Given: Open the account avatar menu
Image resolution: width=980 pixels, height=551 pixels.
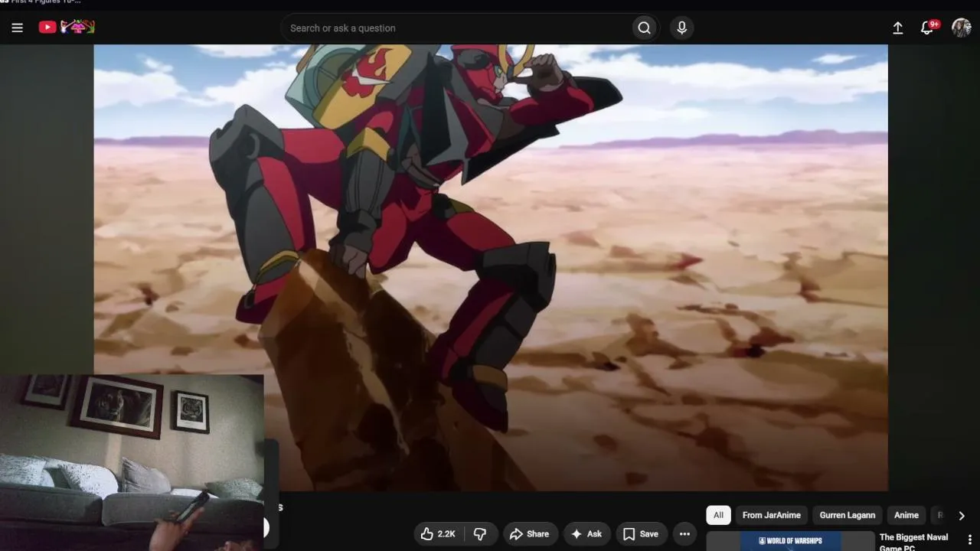Looking at the screenshot, I should coord(962,28).
